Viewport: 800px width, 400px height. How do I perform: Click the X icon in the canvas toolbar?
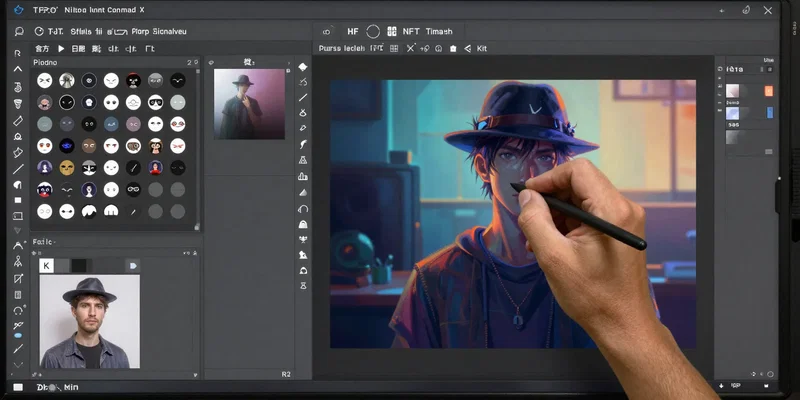coord(411,48)
